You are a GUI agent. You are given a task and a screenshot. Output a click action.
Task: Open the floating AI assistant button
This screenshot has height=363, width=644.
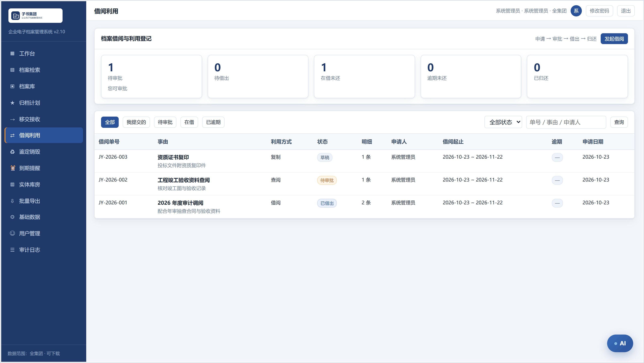click(620, 343)
